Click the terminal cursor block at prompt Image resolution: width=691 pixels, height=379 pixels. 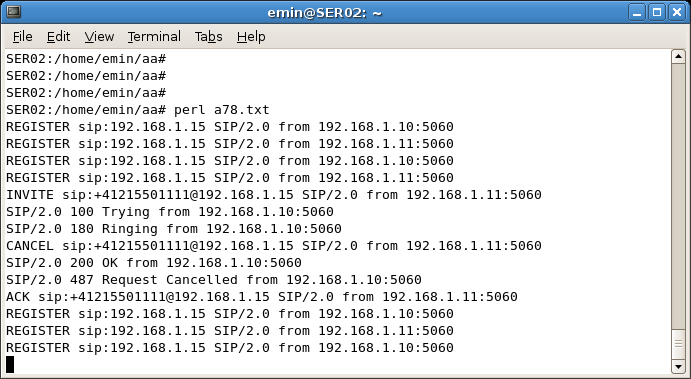point(10,364)
